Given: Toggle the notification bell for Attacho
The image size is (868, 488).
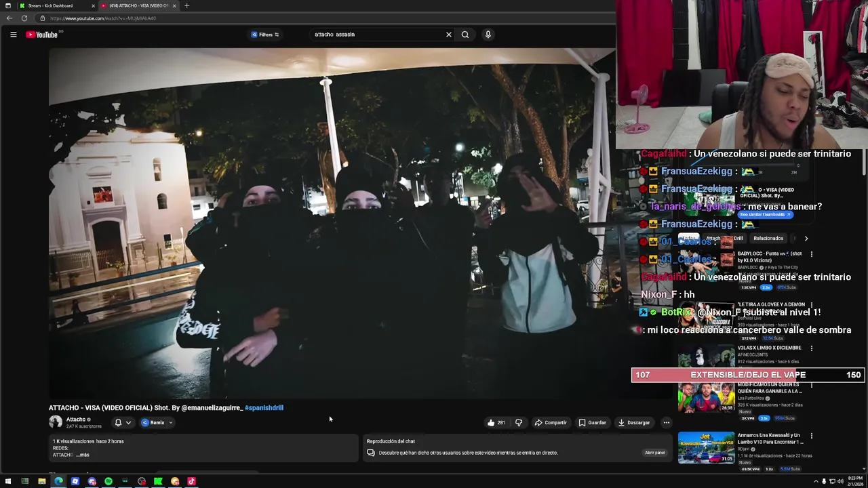Looking at the screenshot, I should pos(118,423).
